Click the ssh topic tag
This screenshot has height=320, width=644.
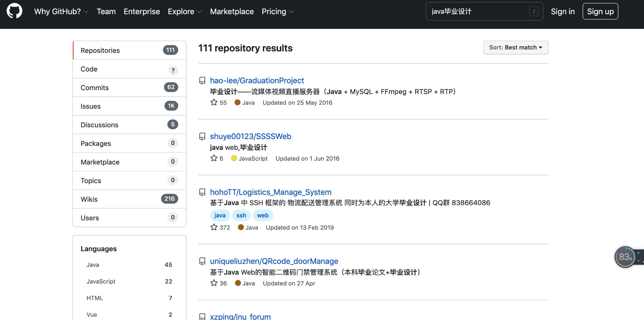point(241,215)
